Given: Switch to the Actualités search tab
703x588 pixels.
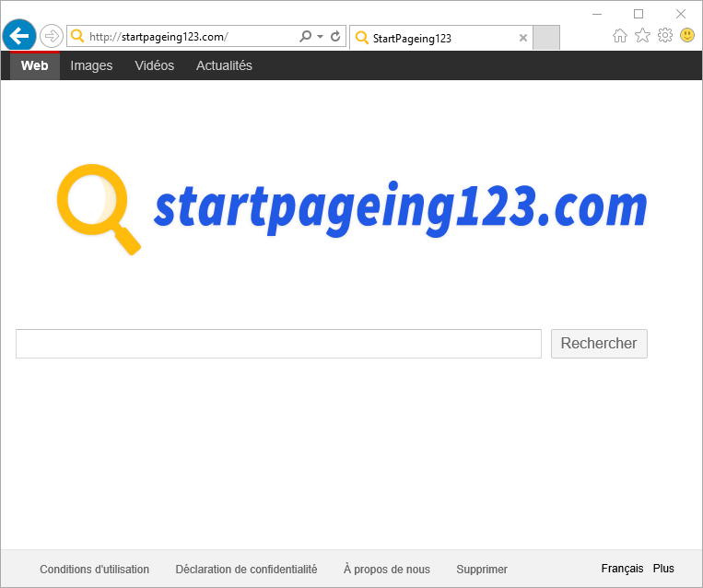Looking at the screenshot, I should (224, 65).
